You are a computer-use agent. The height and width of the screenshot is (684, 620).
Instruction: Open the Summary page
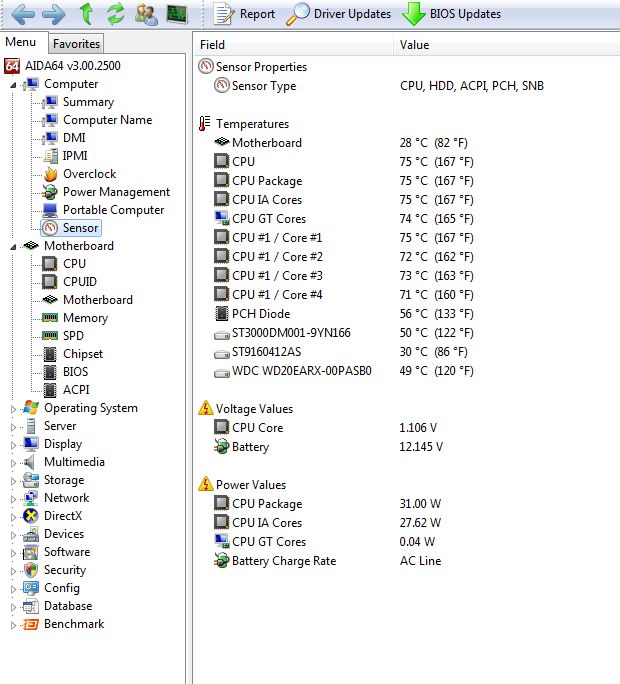[x=88, y=102]
